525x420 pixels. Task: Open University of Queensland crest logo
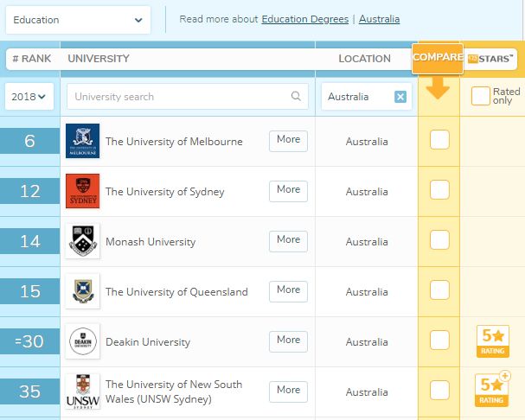coord(82,291)
